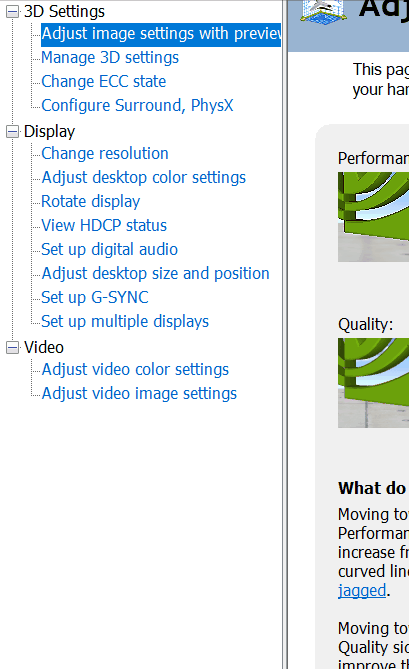Click the jagged hyperlink
The height and width of the screenshot is (669, 409).
click(362, 590)
